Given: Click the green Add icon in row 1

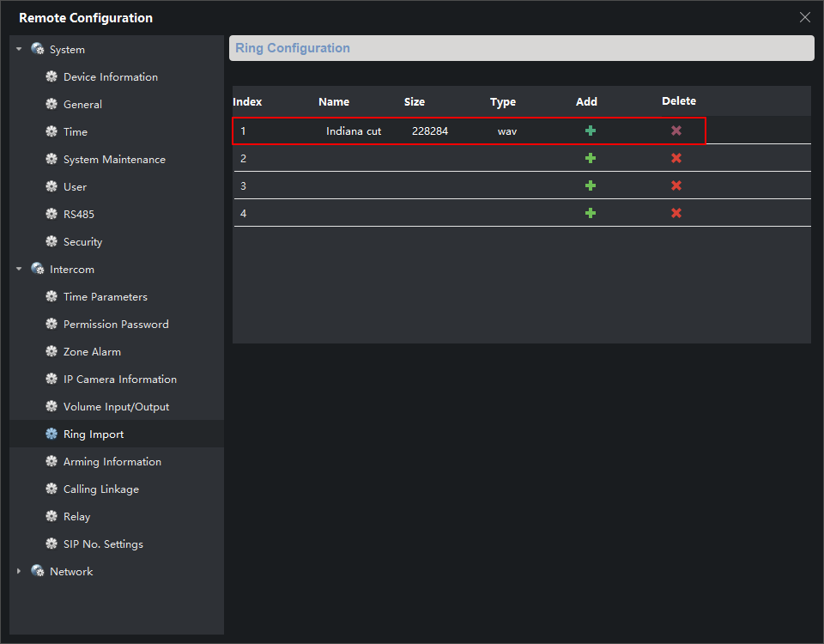Looking at the screenshot, I should point(590,131).
